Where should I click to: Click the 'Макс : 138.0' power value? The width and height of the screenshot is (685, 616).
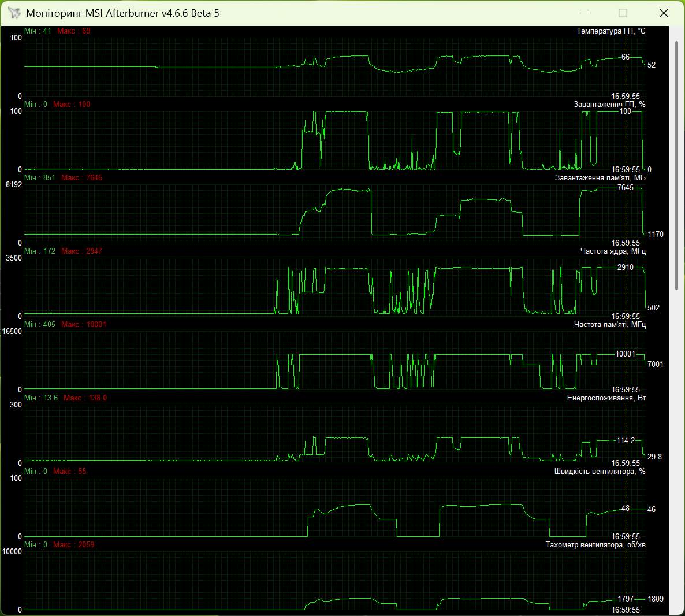tap(85, 398)
